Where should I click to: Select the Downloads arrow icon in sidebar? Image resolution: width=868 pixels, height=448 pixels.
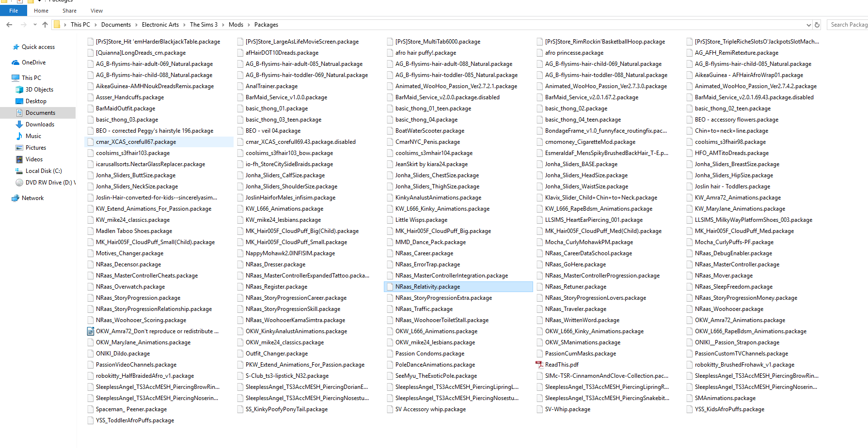[19, 124]
